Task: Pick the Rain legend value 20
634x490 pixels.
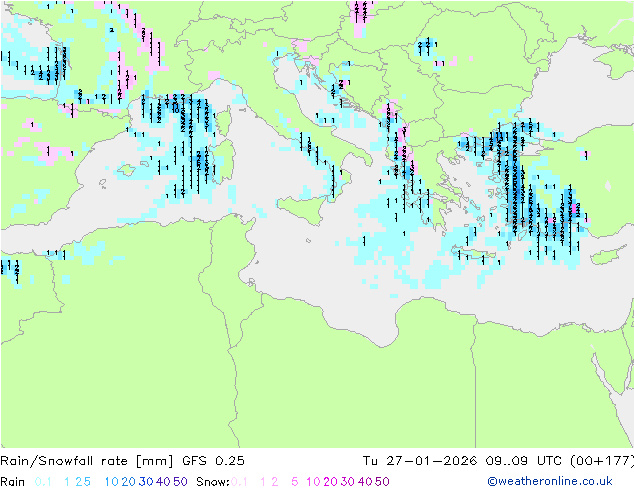Action: [128, 482]
